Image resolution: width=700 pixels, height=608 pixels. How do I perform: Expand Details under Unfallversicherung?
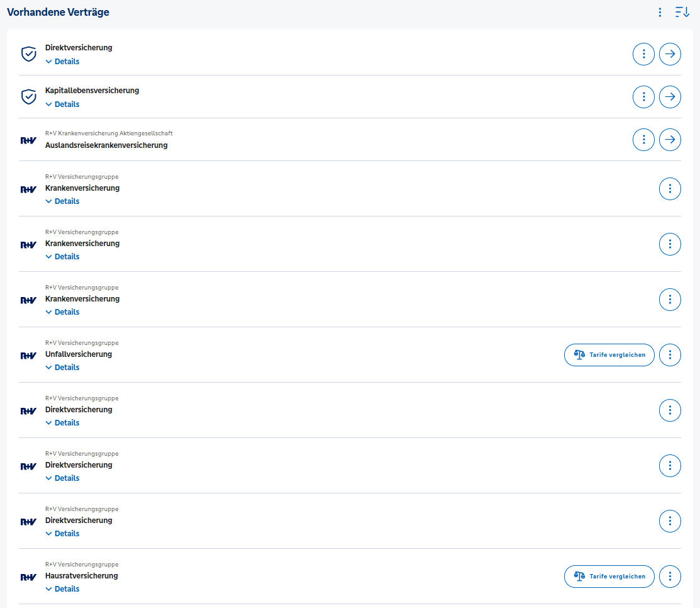(x=62, y=368)
